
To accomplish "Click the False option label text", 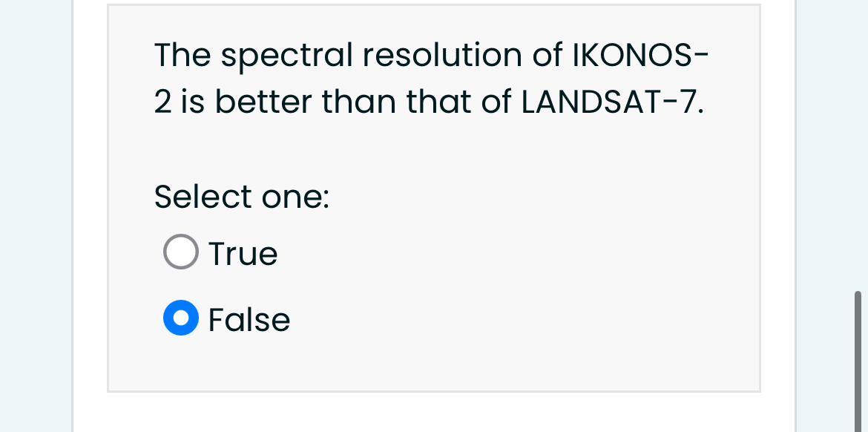I will (x=249, y=319).
